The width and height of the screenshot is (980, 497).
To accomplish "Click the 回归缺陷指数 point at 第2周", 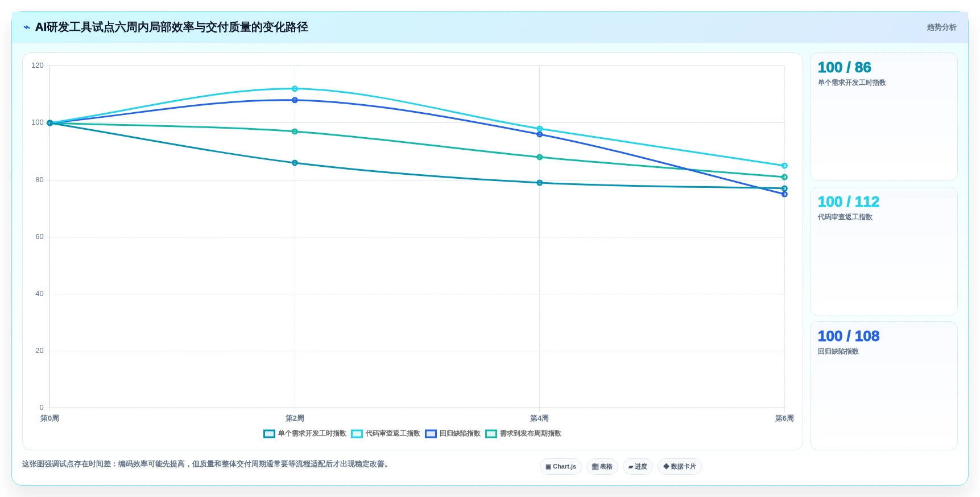I will pyautogui.click(x=295, y=100).
